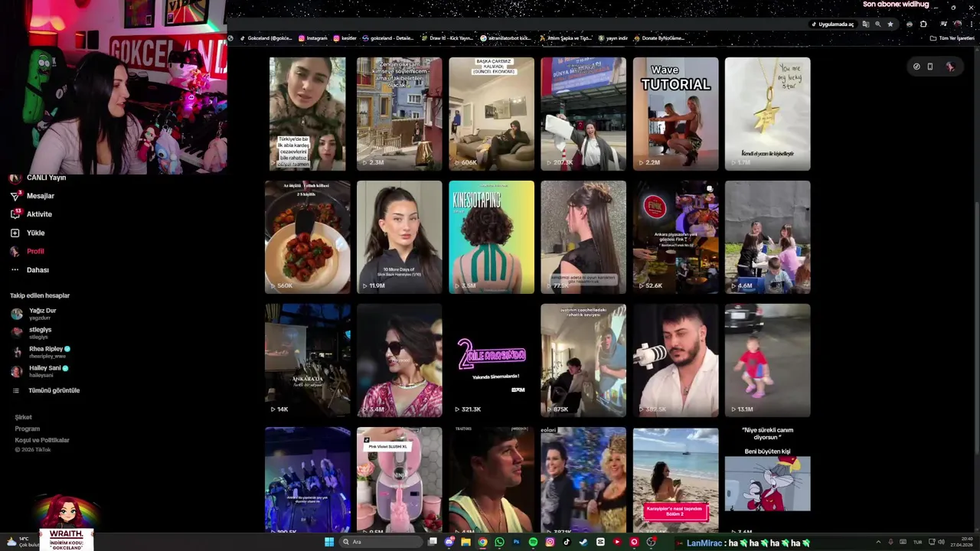The image size is (980, 551).
Task: Open the Tüm Yer İşaretleri folder
Action: [952, 38]
